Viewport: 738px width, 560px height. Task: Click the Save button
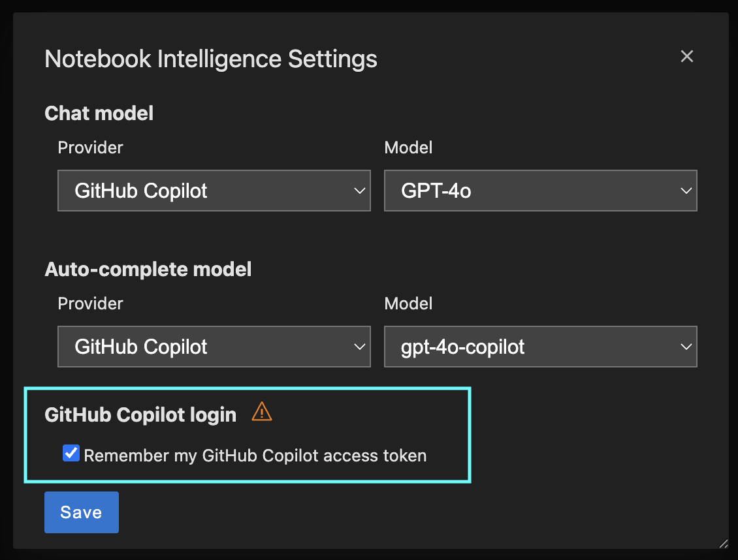click(82, 512)
